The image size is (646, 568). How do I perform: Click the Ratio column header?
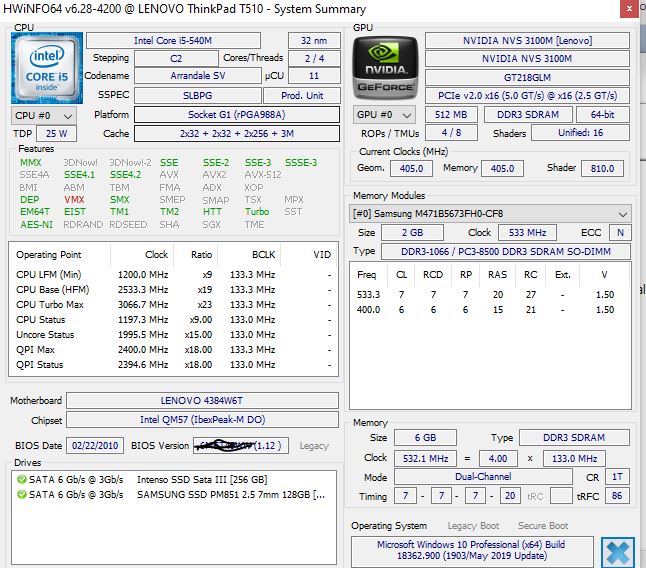(196, 255)
